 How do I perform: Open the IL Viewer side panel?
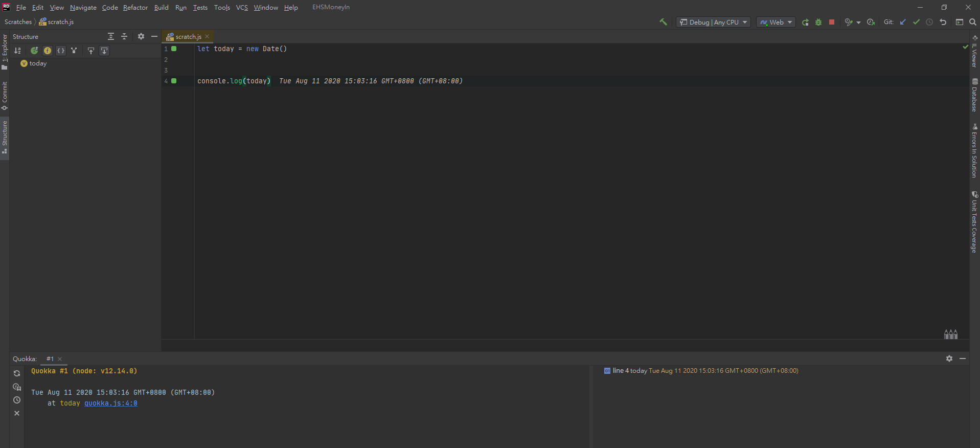pyautogui.click(x=974, y=51)
